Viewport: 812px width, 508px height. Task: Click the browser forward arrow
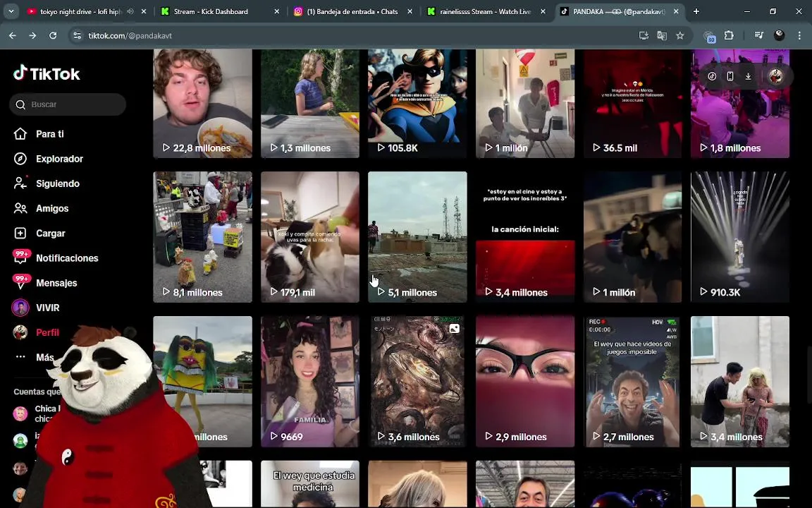point(32,35)
